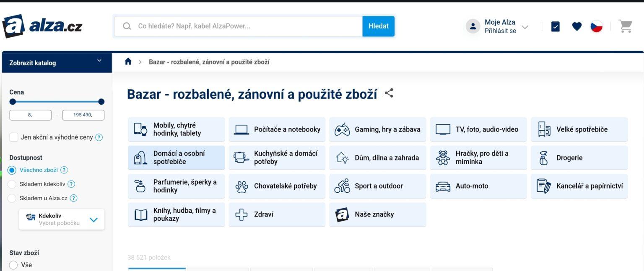Open the 'Počítače a notebooky' category
The height and width of the screenshot is (271, 644).
point(277,129)
